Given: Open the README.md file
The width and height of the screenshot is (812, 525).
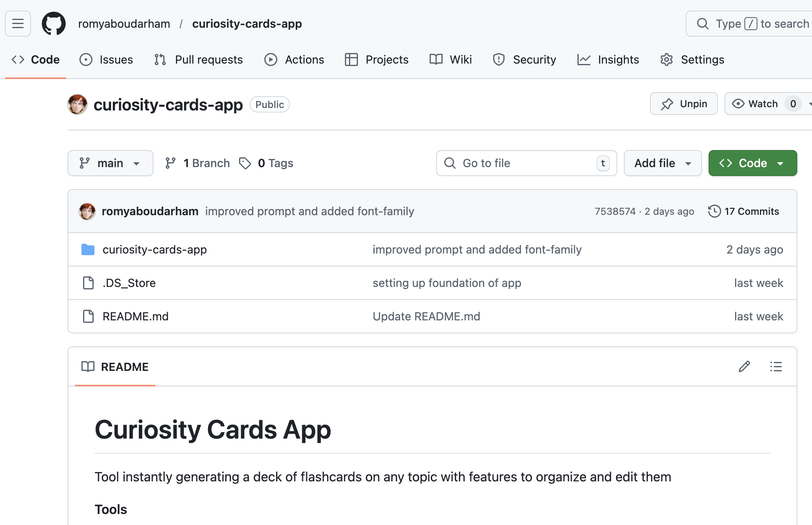Looking at the screenshot, I should (x=136, y=316).
